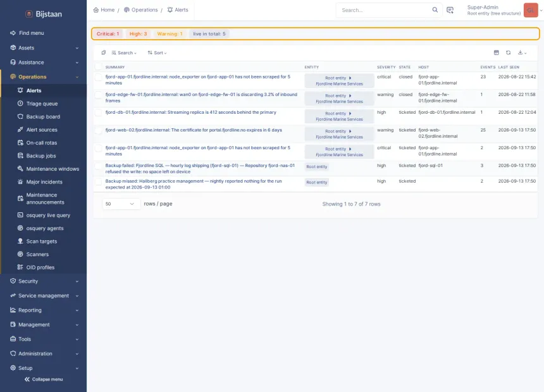Open Alert sources
The height and width of the screenshot is (392, 544).
pyautogui.click(x=42, y=130)
